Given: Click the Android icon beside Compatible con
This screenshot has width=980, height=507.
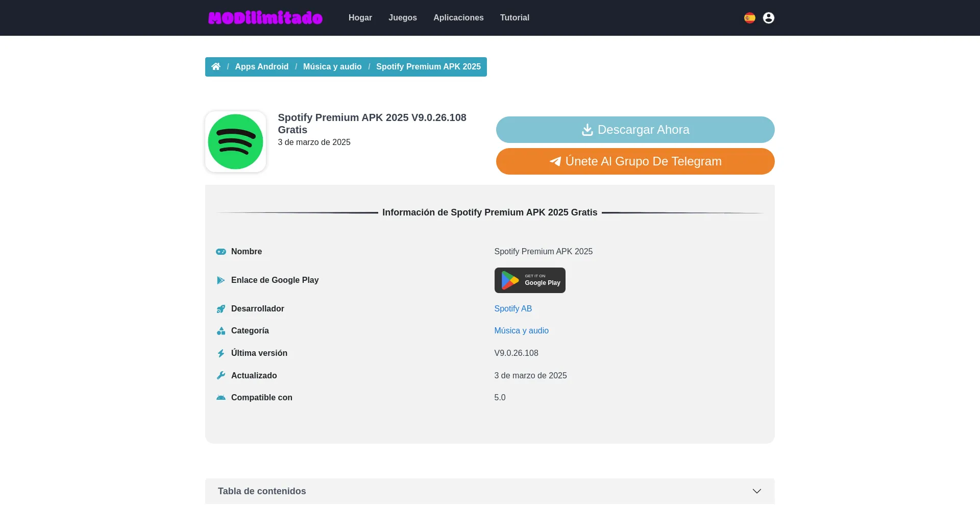Looking at the screenshot, I should pyautogui.click(x=220, y=398).
